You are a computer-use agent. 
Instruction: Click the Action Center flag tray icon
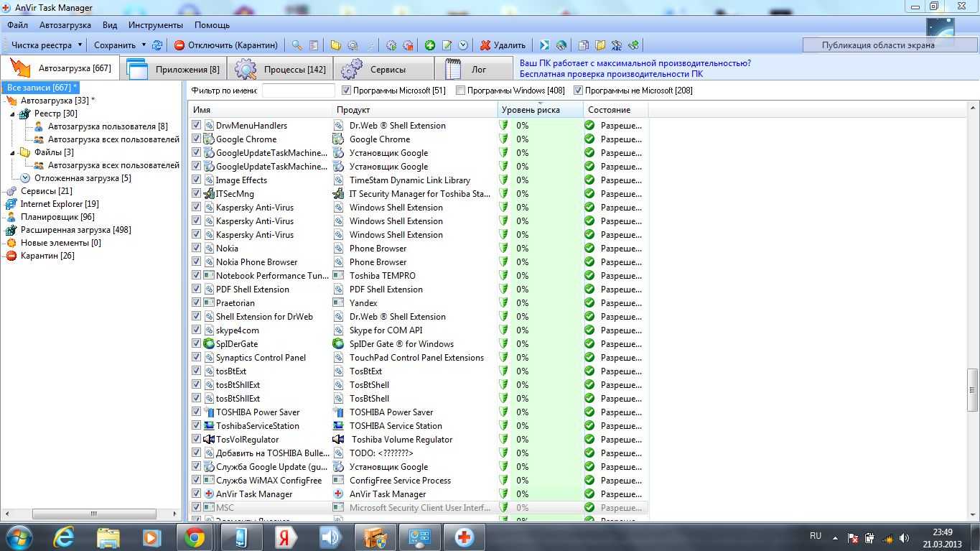(x=853, y=537)
